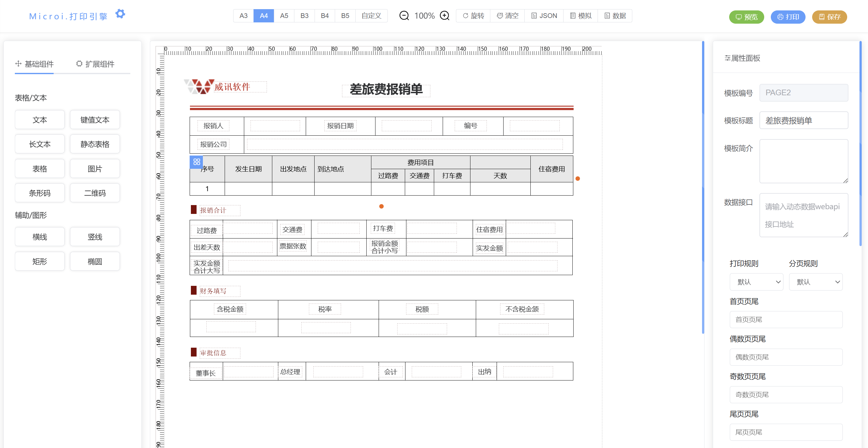Viewport: 868px width, 448px height.
Task: Click the 保存 save button
Action: point(830,17)
